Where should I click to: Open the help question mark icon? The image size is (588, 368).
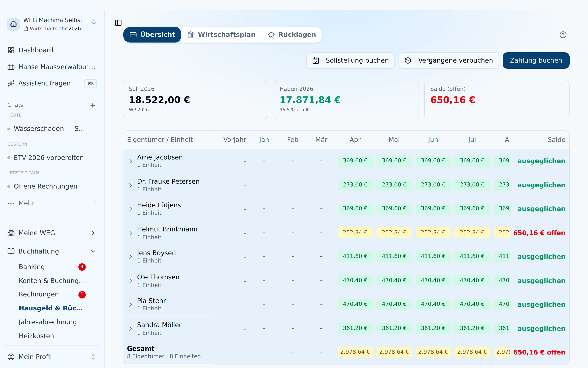563,35
